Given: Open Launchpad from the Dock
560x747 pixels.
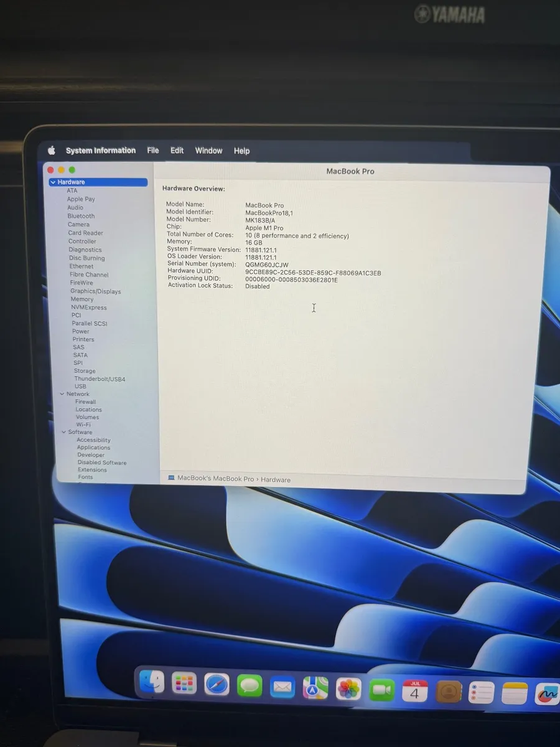Looking at the screenshot, I should pos(184,683).
